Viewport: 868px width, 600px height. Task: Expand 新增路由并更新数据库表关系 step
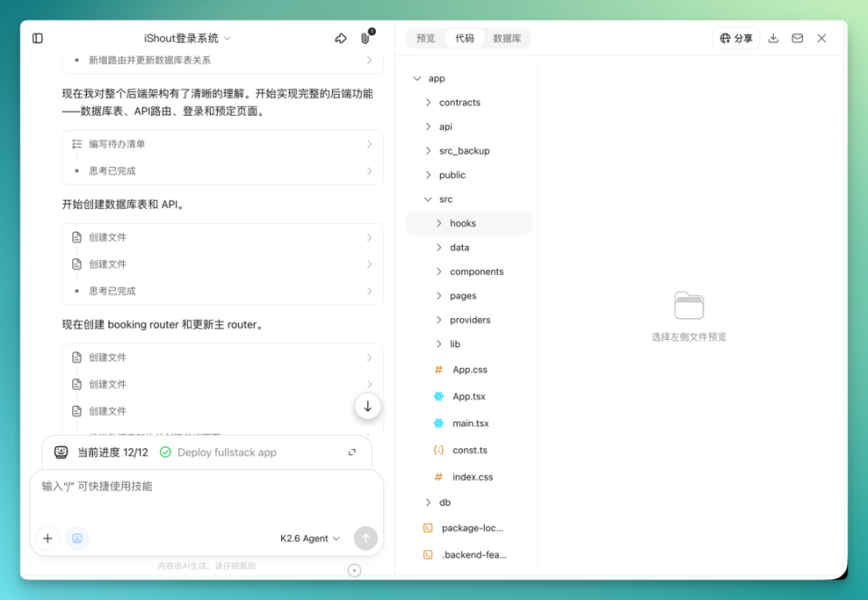point(222,61)
